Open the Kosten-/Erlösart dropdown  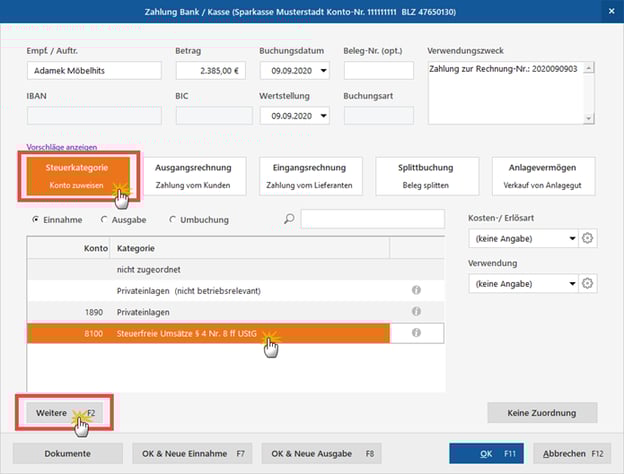(x=571, y=238)
